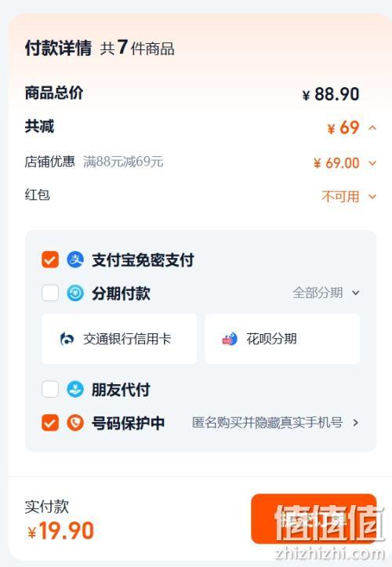
Task: Click the installment payment yen icon
Action: point(75,293)
